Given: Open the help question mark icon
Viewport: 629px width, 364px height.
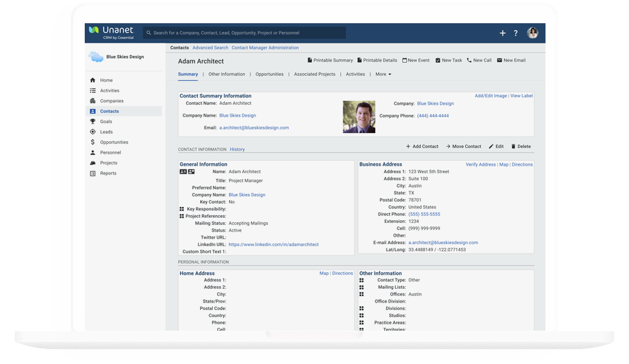Looking at the screenshot, I should coord(516,33).
